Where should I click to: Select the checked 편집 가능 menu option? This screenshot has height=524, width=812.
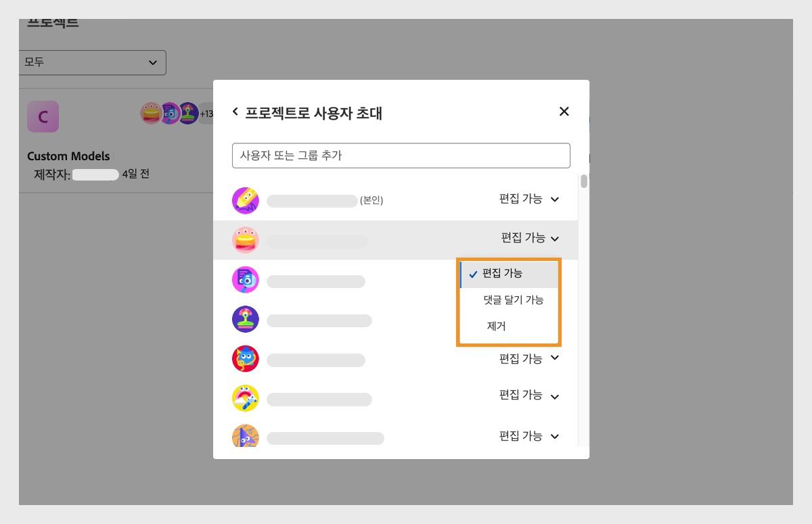point(509,274)
